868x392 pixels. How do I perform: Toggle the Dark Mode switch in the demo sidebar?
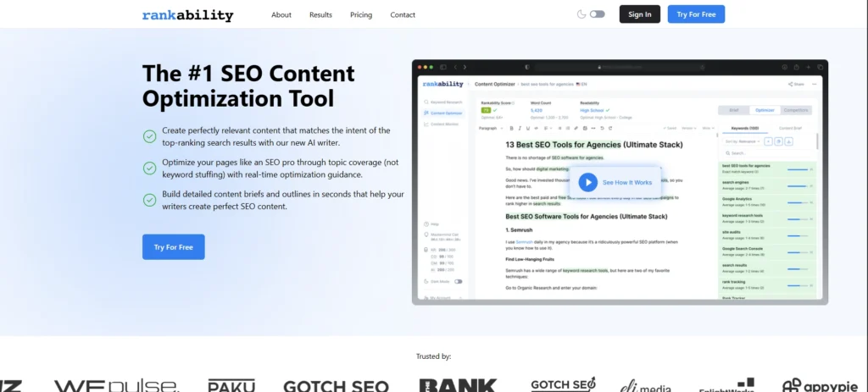tap(459, 281)
